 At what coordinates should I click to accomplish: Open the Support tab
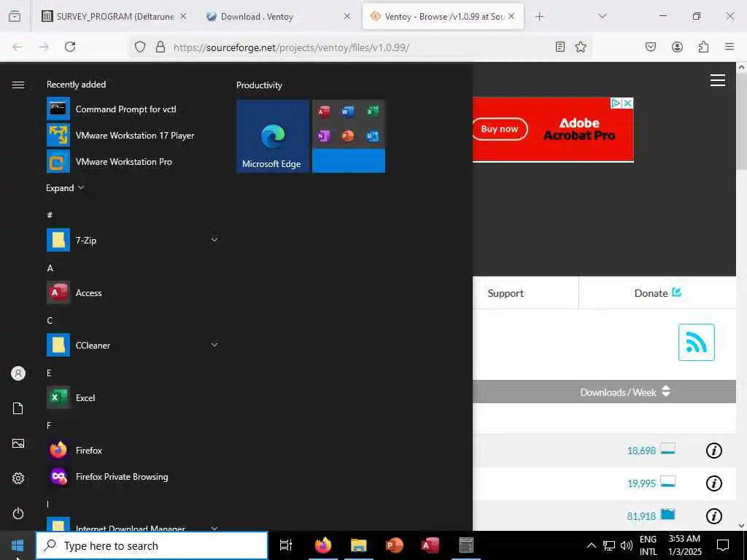tap(506, 293)
